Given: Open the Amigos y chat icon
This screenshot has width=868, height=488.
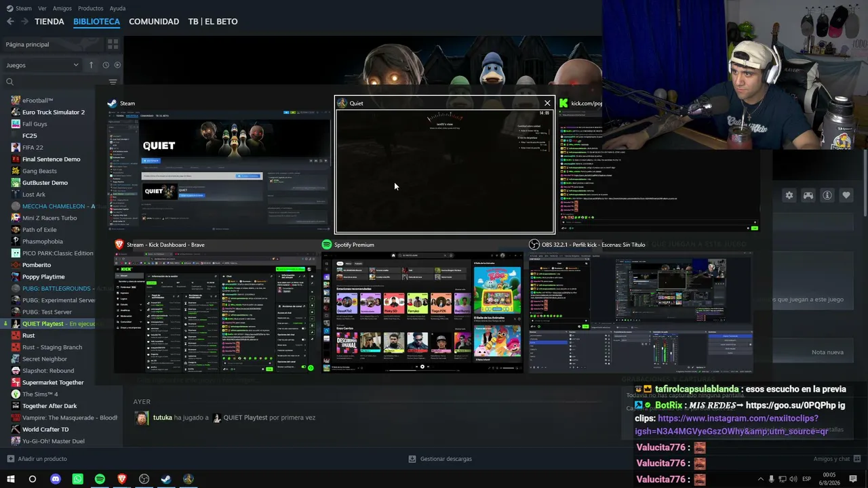Looking at the screenshot, I should click(857, 459).
